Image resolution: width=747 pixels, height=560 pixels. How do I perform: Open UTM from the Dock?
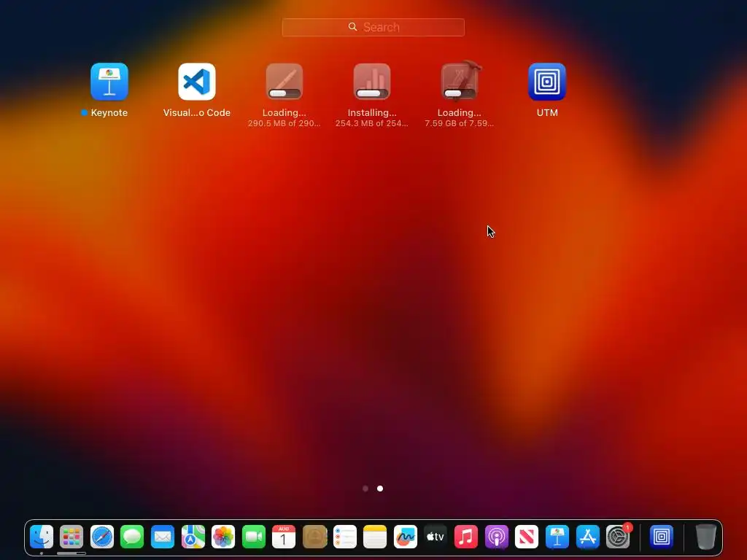[x=661, y=537]
